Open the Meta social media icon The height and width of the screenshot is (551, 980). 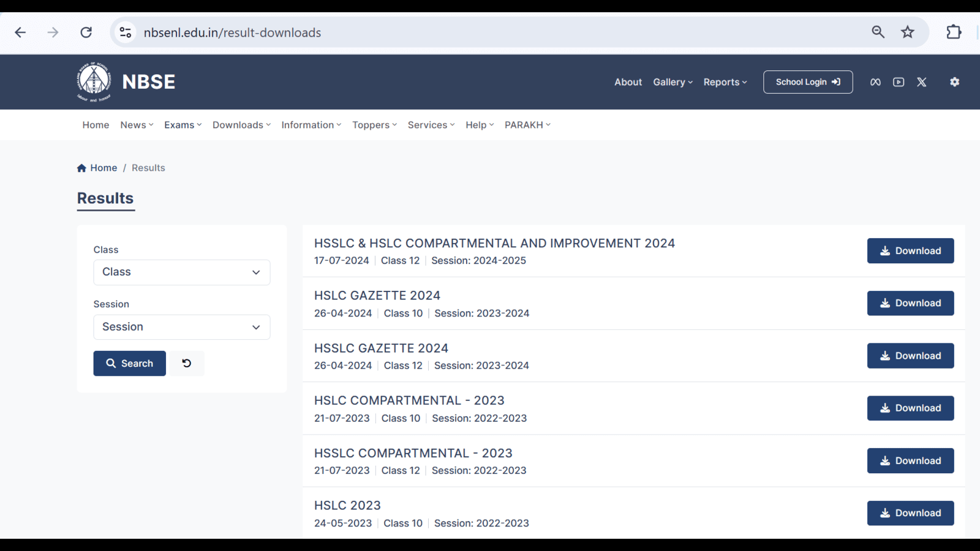click(875, 82)
